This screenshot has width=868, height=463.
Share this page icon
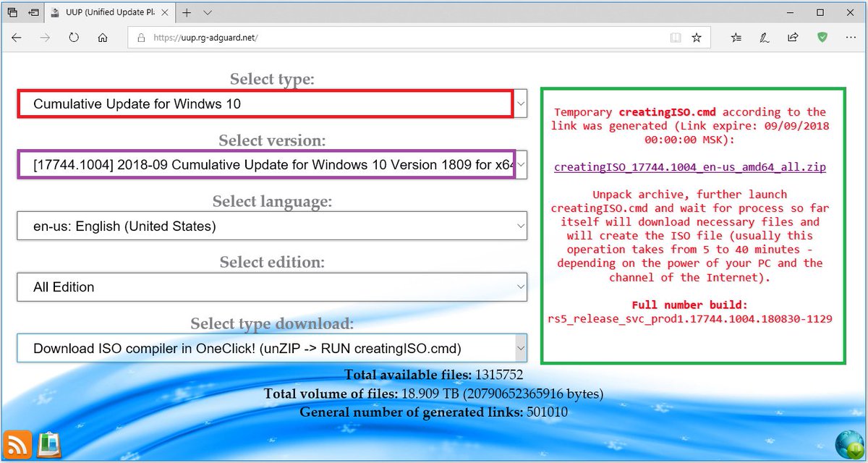[x=793, y=38]
